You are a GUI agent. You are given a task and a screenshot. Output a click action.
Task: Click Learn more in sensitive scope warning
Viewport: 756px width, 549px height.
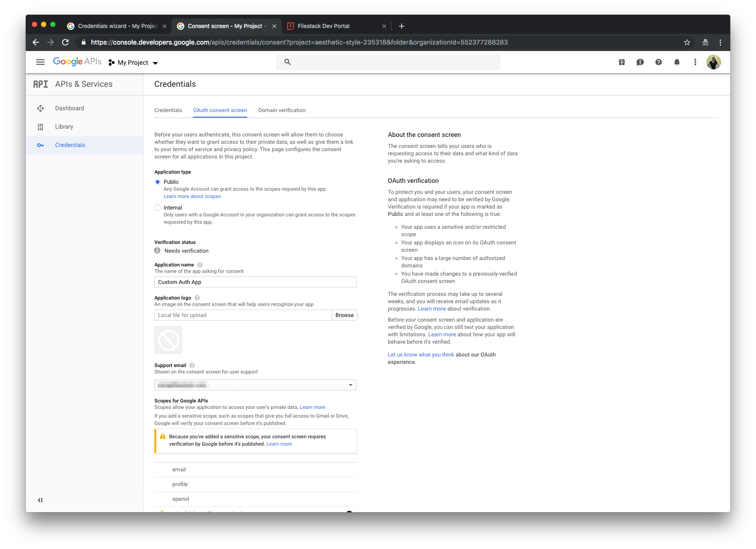pos(279,444)
